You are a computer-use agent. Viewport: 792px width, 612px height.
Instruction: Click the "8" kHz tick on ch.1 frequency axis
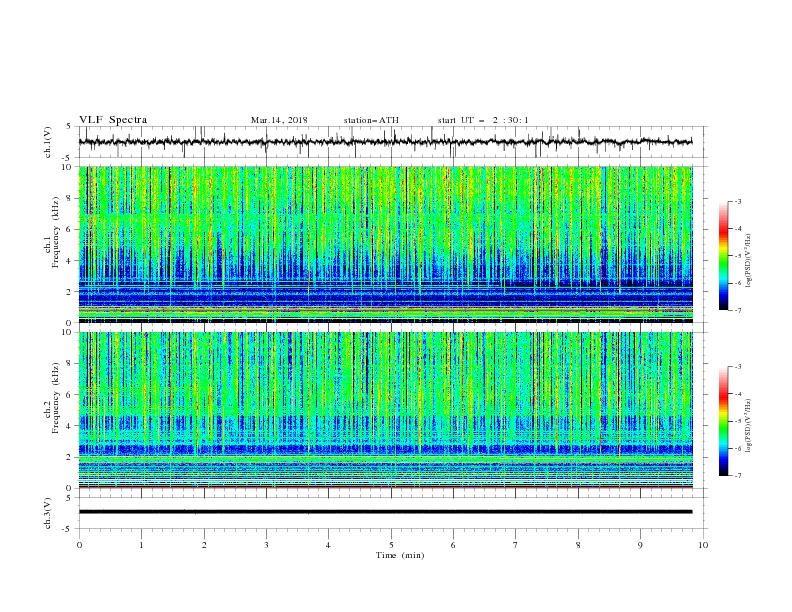coord(69,198)
